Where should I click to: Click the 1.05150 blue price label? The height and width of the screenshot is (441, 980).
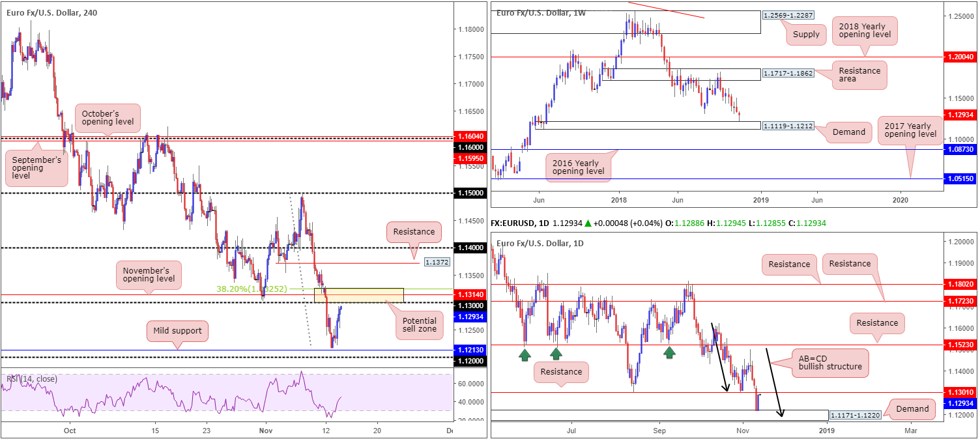[961, 178]
